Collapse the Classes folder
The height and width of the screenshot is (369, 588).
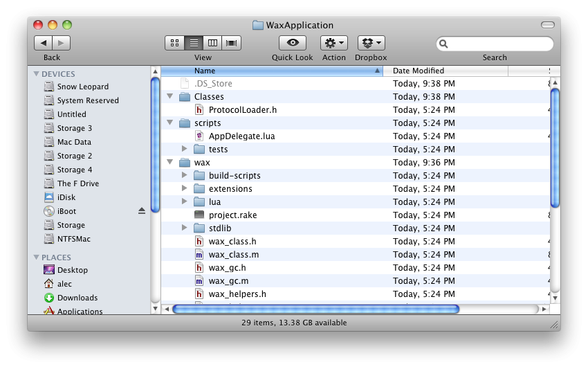point(170,96)
